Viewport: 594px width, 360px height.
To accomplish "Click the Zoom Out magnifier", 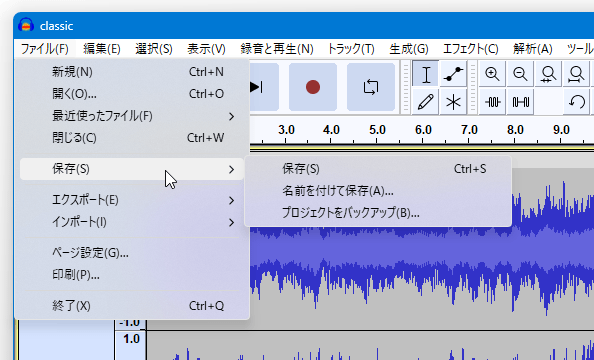I will coord(520,74).
